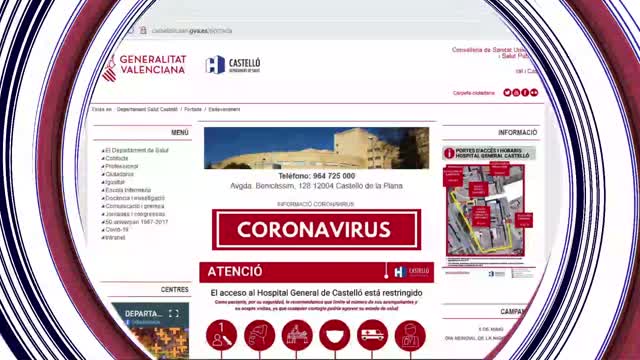The width and height of the screenshot is (640, 360).
Task: Click the INFORMACIÓ CORONAVIRUS caption text
Action: click(x=316, y=204)
